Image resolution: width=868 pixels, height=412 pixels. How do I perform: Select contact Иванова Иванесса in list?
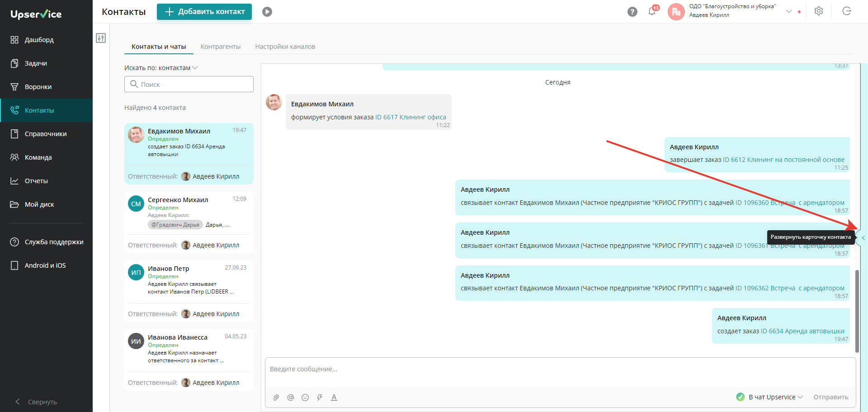pos(189,360)
